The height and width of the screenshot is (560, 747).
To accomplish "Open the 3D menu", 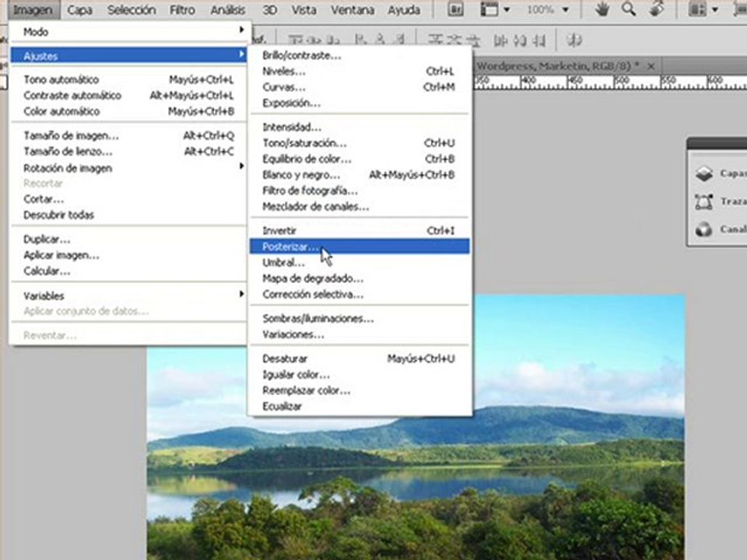I will click(270, 9).
